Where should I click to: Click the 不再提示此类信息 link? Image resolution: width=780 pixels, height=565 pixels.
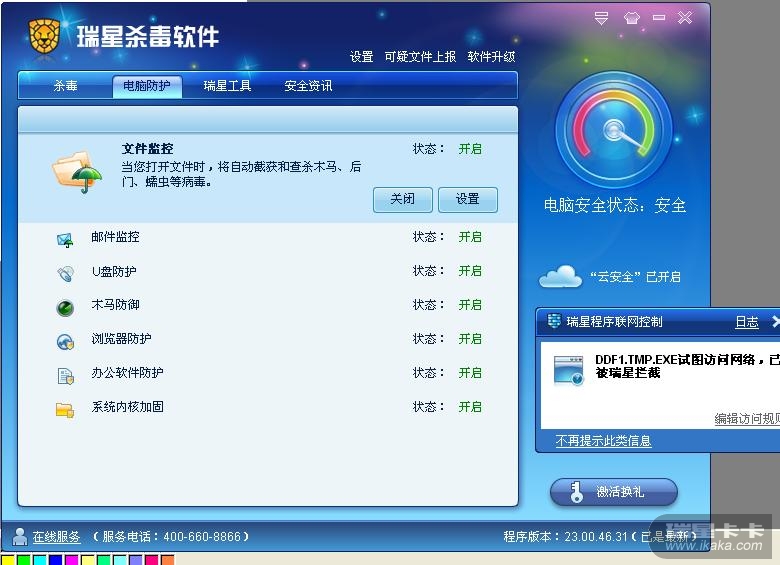(x=603, y=441)
